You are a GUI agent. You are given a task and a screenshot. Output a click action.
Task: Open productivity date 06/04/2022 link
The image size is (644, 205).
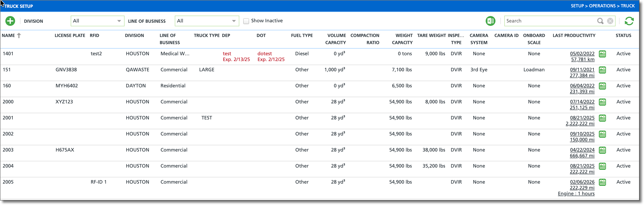(x=582, y=86)
